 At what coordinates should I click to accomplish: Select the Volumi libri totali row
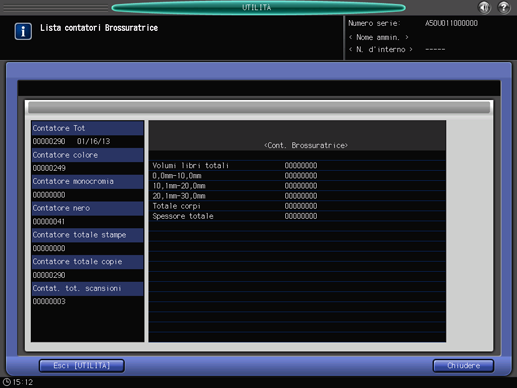(x=297, y=165)
